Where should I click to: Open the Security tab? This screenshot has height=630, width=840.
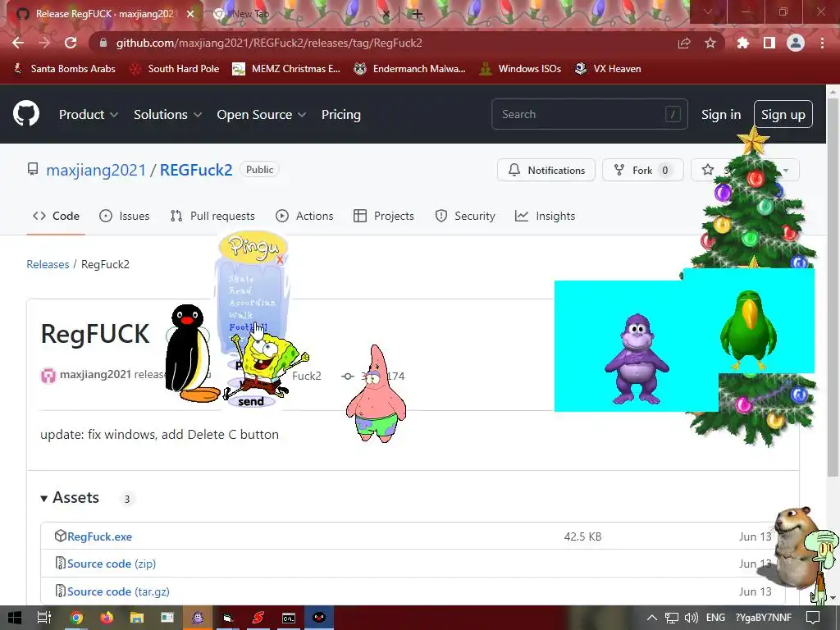click(x=465, y=216)
